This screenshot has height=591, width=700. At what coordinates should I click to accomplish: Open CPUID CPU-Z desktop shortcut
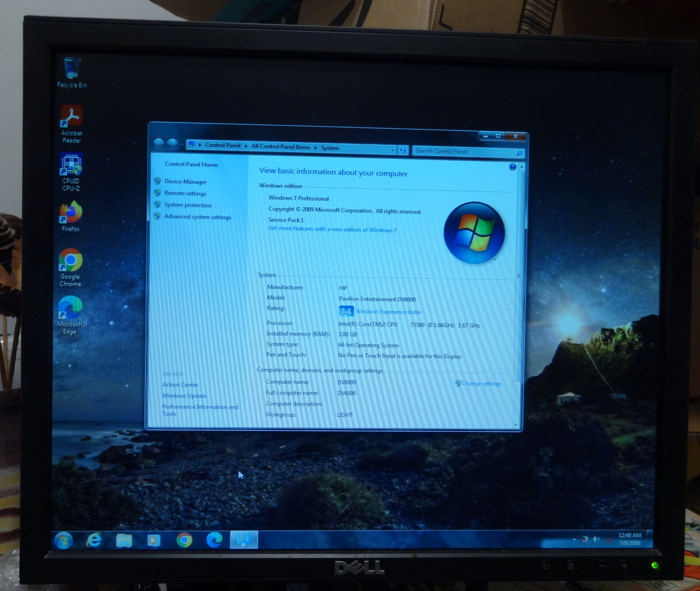pos(71,172)
